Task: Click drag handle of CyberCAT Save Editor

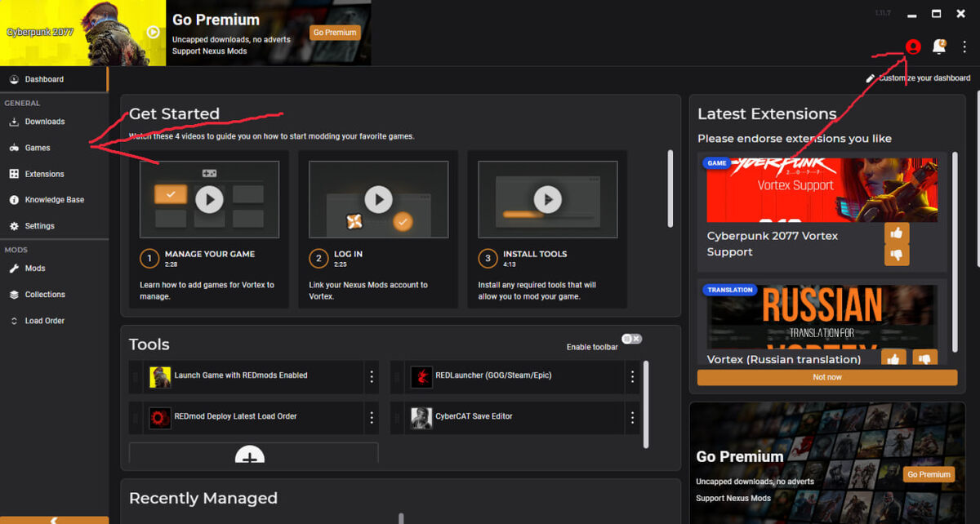Action: (398, 418)
